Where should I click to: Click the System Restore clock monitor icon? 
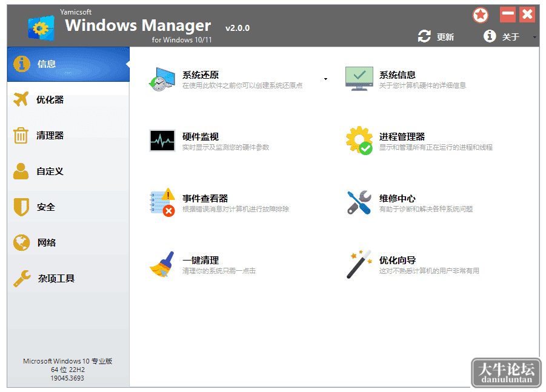pyautogui.click(x=162, y=79)
